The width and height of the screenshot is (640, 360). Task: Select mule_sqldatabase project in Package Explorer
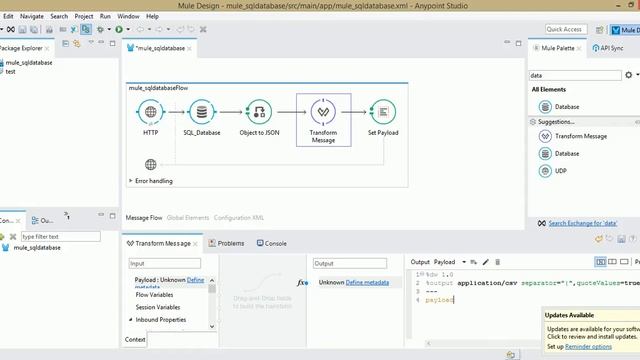tap(29, 63)
